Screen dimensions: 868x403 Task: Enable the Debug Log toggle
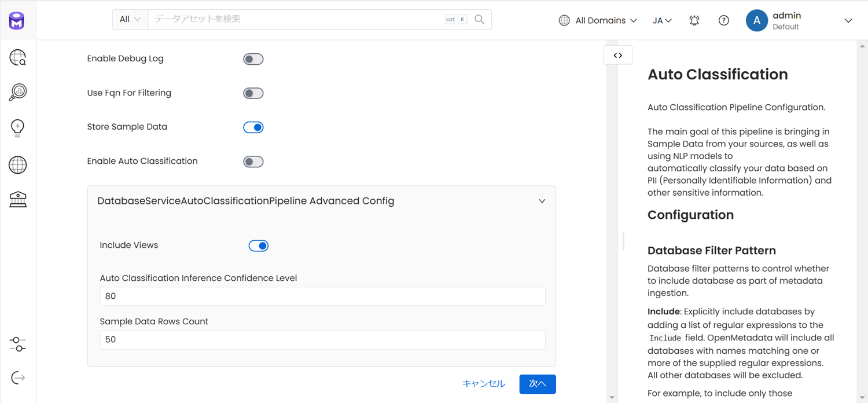point(253,59)
